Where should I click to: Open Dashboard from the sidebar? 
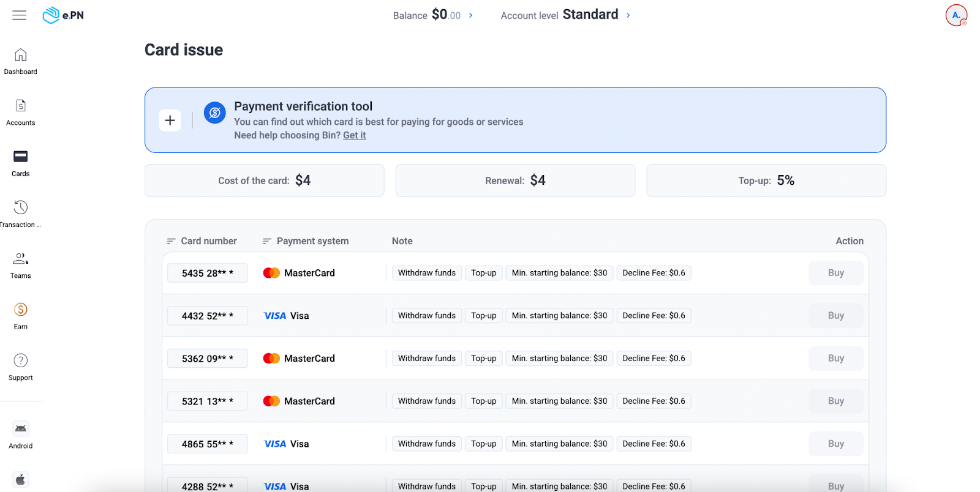pos(21,61)
